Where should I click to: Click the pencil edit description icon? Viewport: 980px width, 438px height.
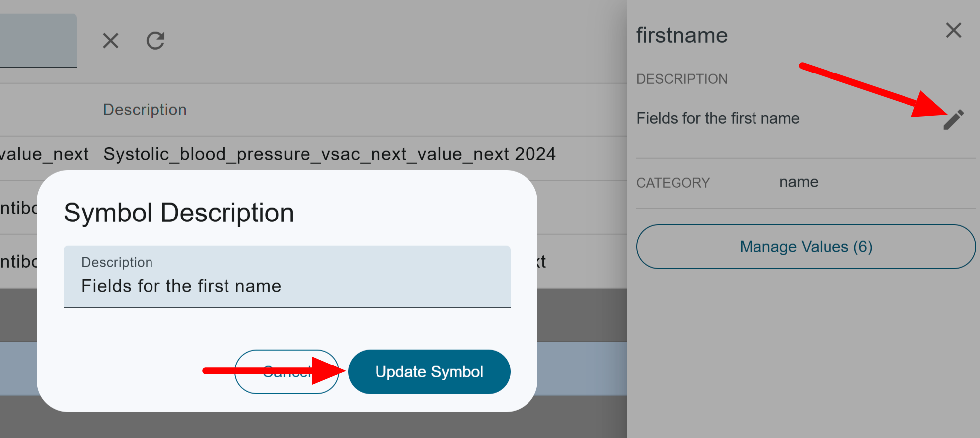click(953, 120)
